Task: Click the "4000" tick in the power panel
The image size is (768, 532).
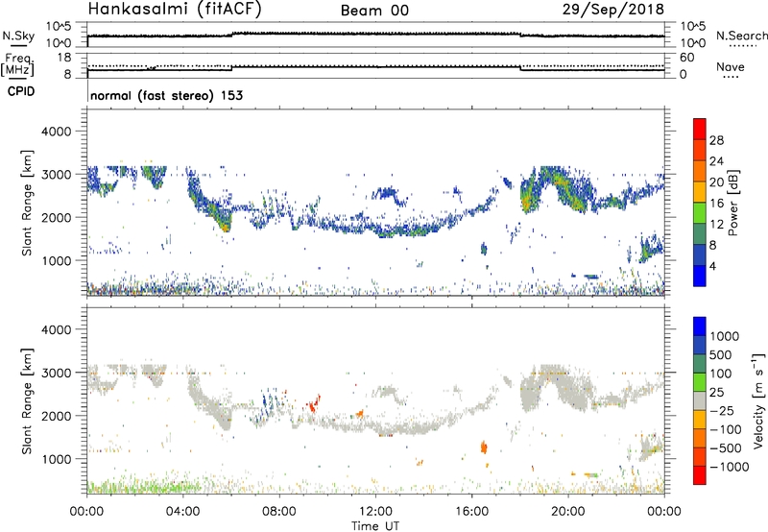Action: tap(57, 132)
